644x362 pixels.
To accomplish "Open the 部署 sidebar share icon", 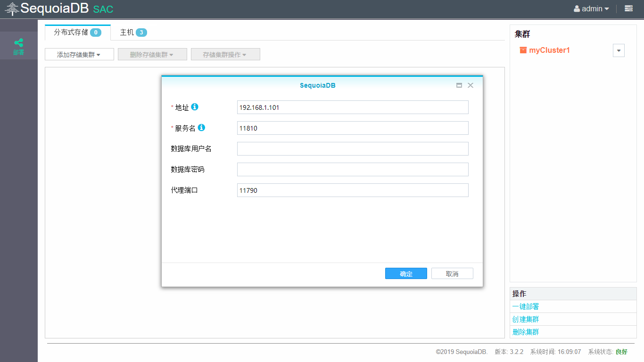I will [x=18, y=42].
